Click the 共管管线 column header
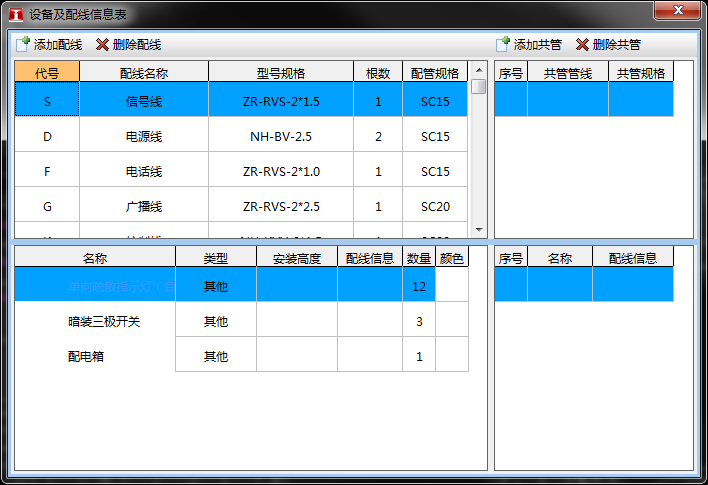Screen dimensions: 708x485 568,72
